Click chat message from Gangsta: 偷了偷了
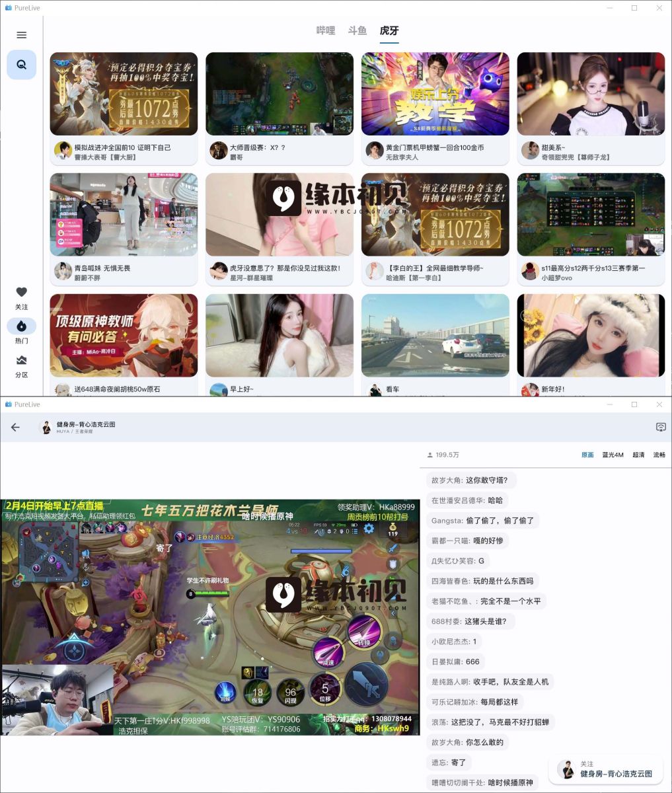 (x=482, y=521)
